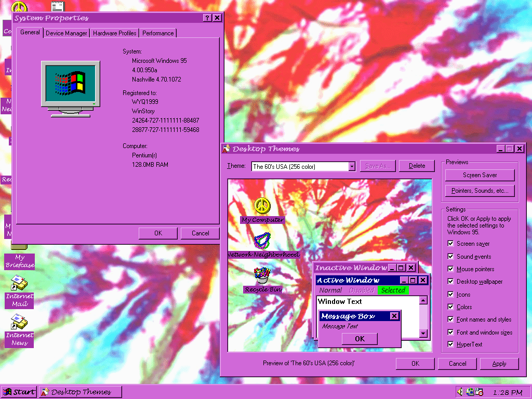Open the Internet Mail desktop icon
The width and height of the screenshot is (532, 399).
pyautogui.click(x=19, y=283)
